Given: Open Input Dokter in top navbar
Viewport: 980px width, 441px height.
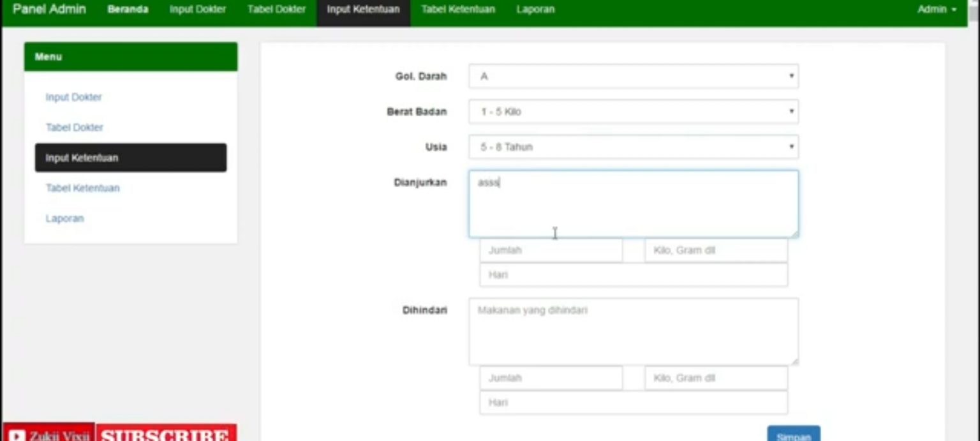Looking at the screenshot, I should pos(197,10).
